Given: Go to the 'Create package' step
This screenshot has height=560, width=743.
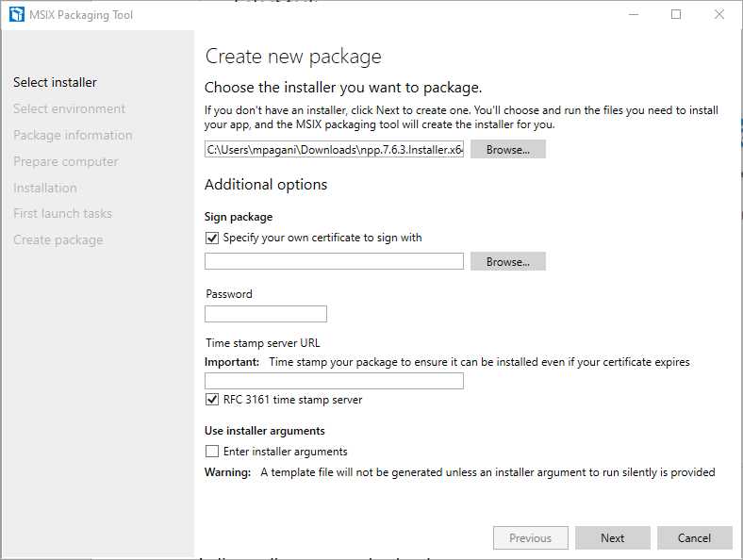Looking at the screenshot, I should 58,240.
